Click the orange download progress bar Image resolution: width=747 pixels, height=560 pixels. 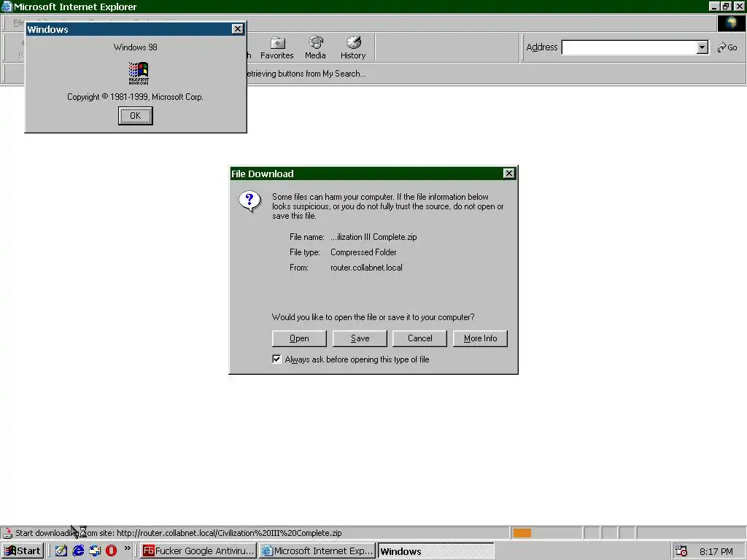tap(522, 533)
